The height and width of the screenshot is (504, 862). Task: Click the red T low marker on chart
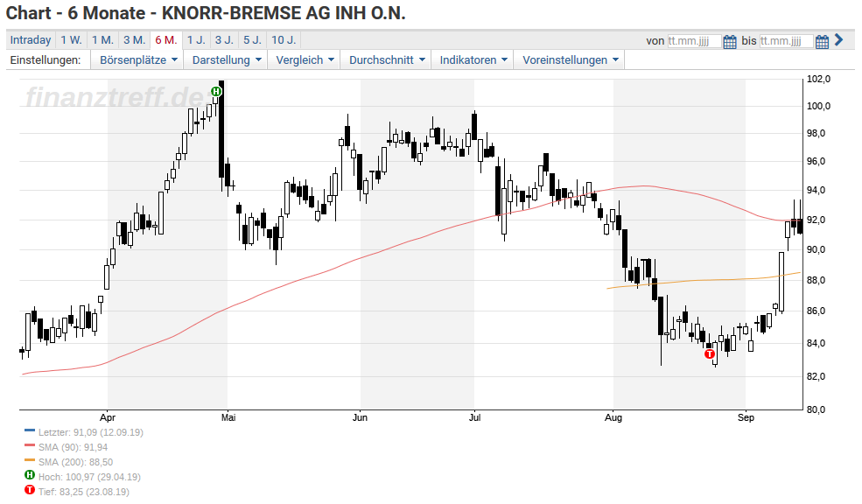(710, 354)
